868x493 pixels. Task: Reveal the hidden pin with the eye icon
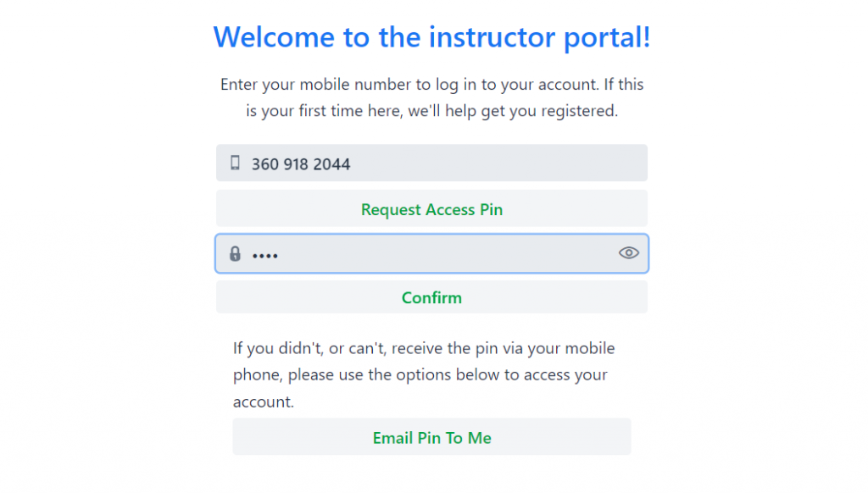point(628,253)
